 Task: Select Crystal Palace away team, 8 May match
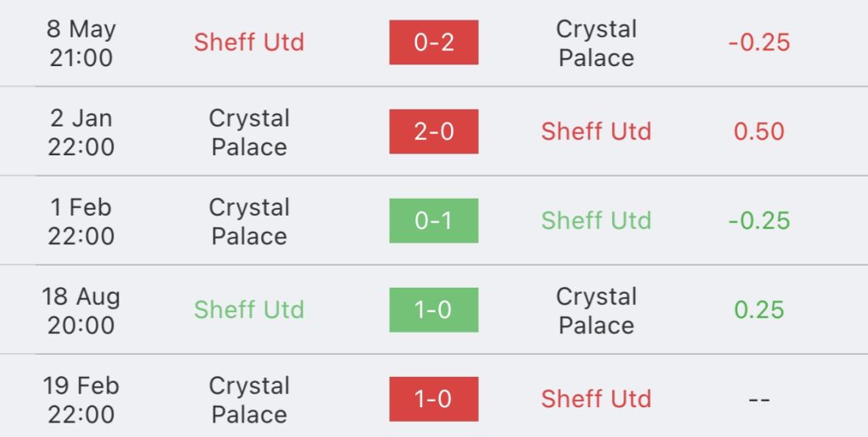pos(596,43)
